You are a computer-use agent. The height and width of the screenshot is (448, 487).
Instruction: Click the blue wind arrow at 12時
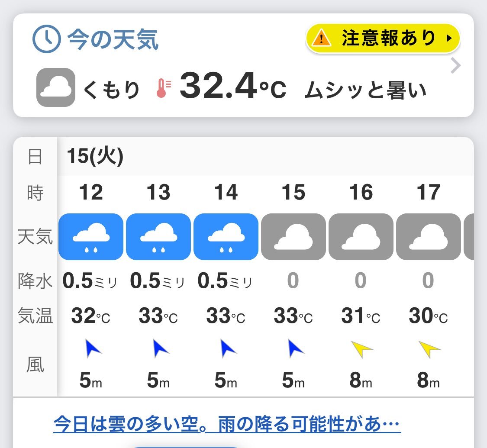tap(92, 348)
